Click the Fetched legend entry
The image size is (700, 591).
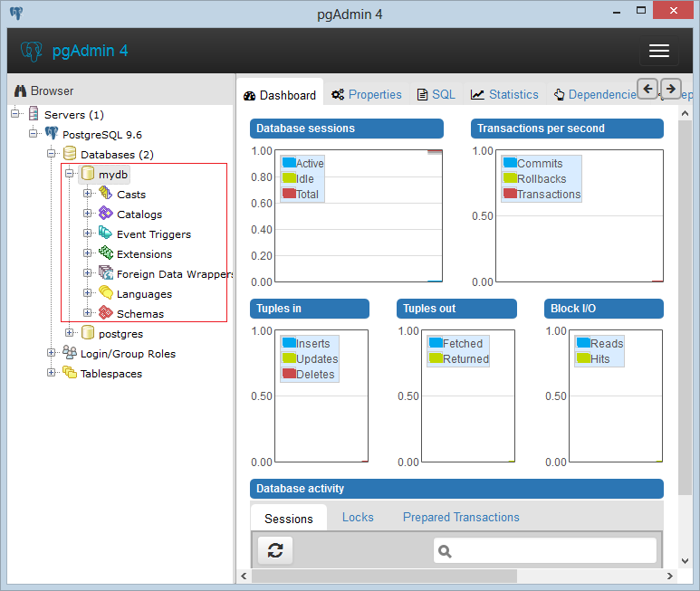[x=455, y=343]
